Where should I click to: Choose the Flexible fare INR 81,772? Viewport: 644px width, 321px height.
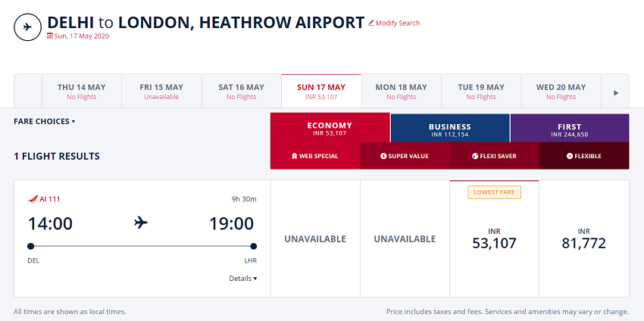tap(583, 238)
